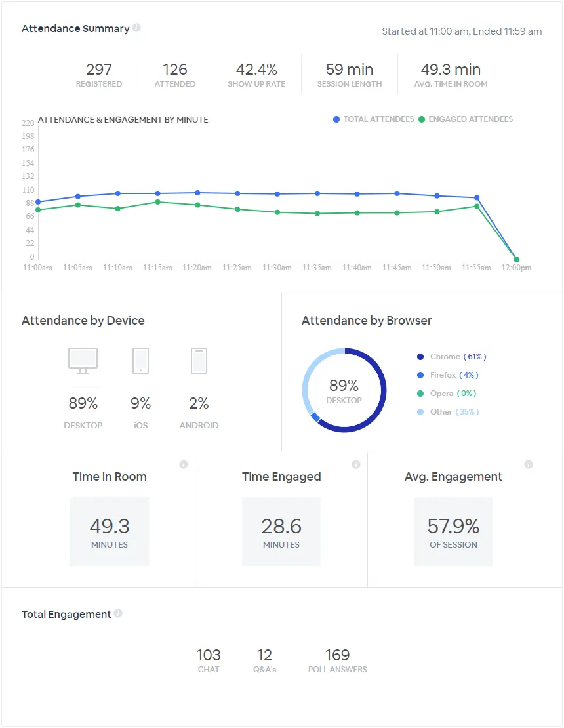Click info icon in Time in Room card
Viewport: 564px width, 728px height.
point(184,464)
